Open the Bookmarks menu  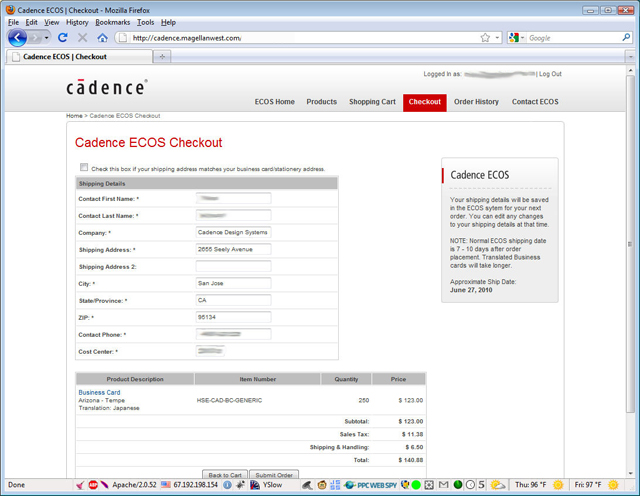[113, 22]
